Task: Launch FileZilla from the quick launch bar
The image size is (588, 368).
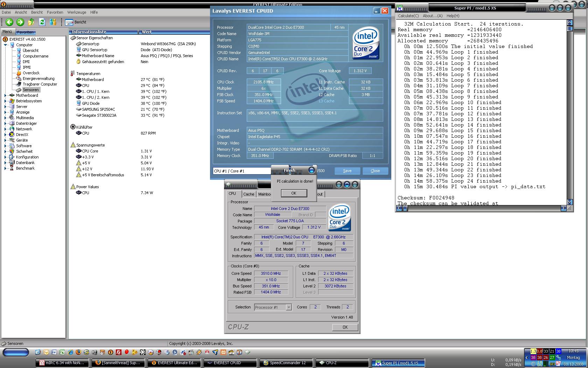Action: (x=119, y=352)
